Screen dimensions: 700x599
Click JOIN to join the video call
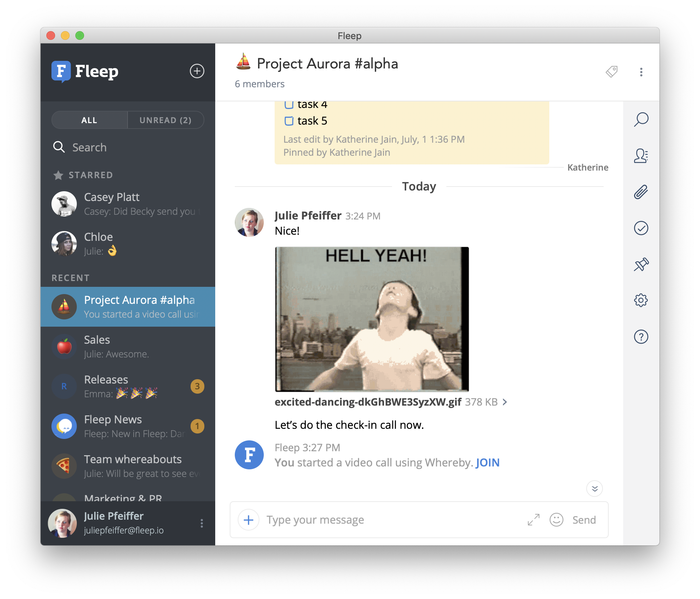click(x=487, y=462)
